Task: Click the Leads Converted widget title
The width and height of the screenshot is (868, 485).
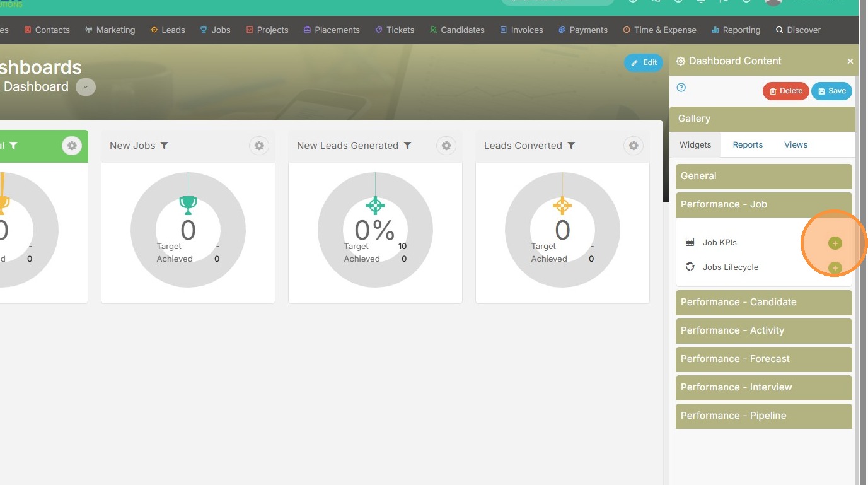Action: coord(523,146)
